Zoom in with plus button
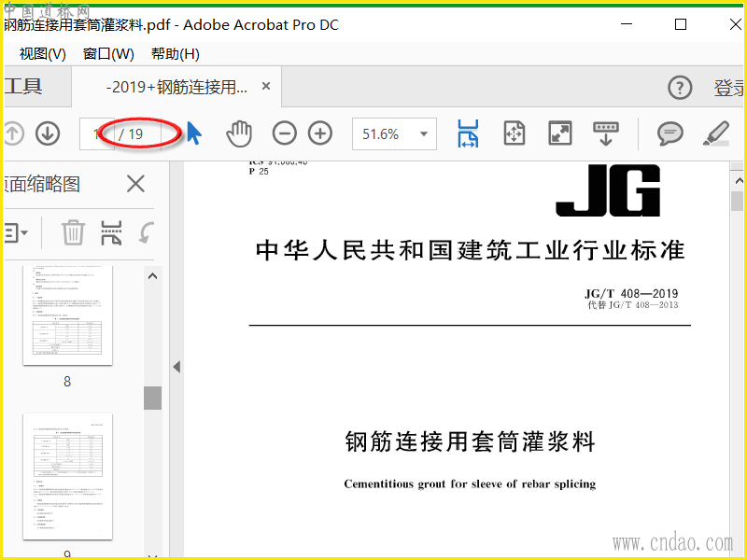 (320, 133)
